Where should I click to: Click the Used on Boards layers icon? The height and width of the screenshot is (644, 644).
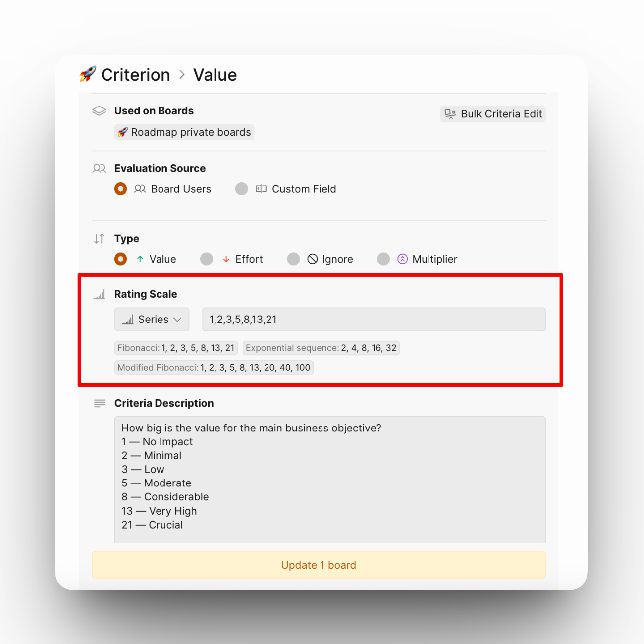99,111
